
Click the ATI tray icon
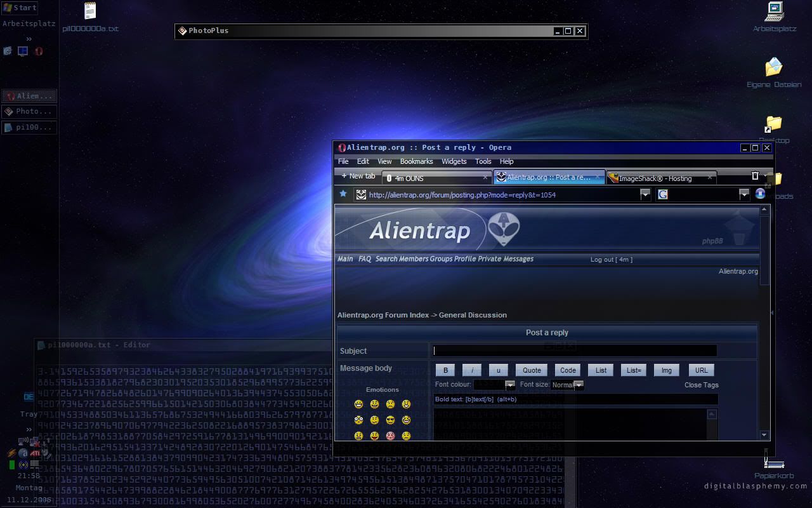coord(36,453)
